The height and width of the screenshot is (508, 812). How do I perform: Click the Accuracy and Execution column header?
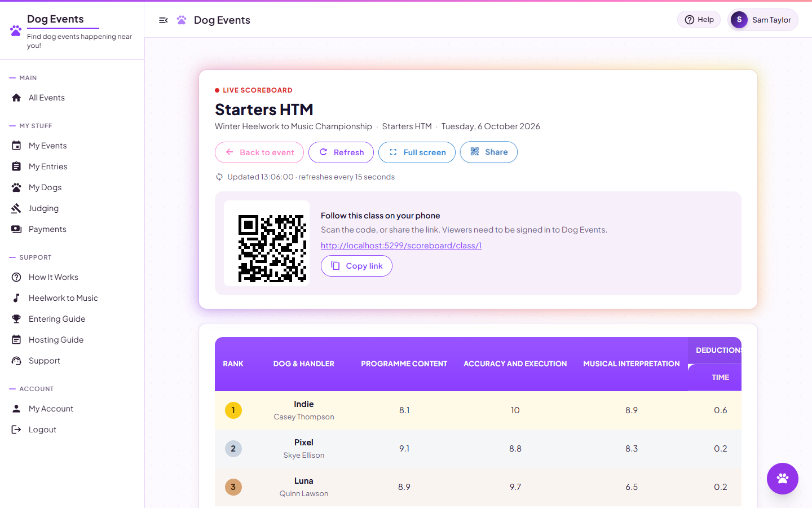coord(515,364)
